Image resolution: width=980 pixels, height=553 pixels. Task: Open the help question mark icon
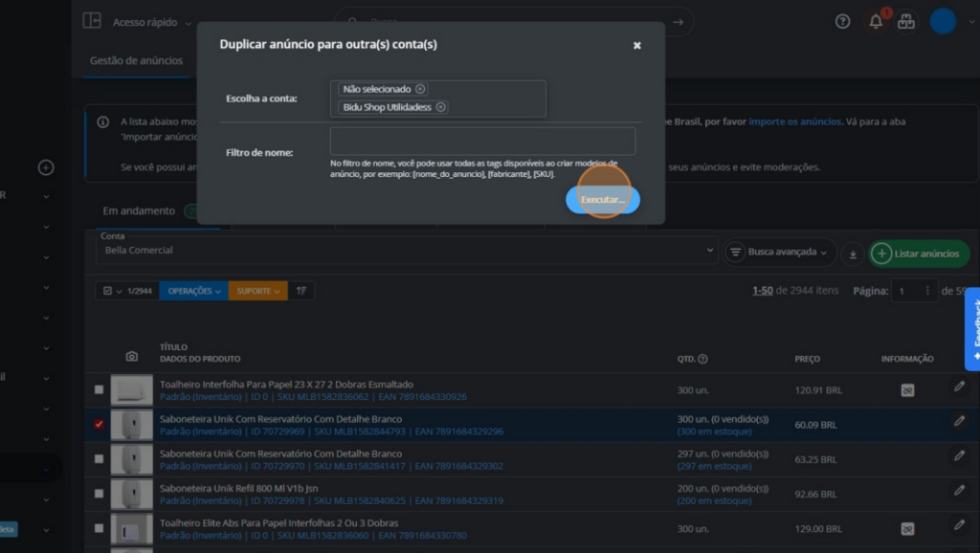842,21
